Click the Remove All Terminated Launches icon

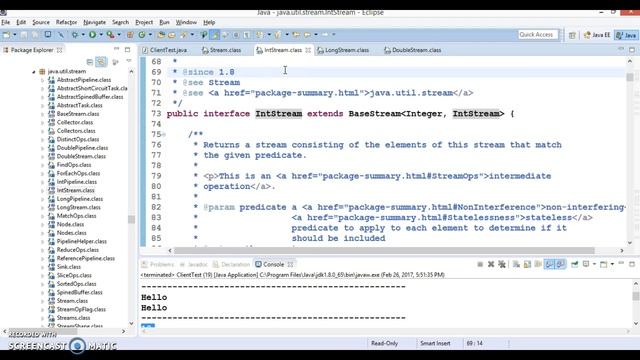coord(502,264)
